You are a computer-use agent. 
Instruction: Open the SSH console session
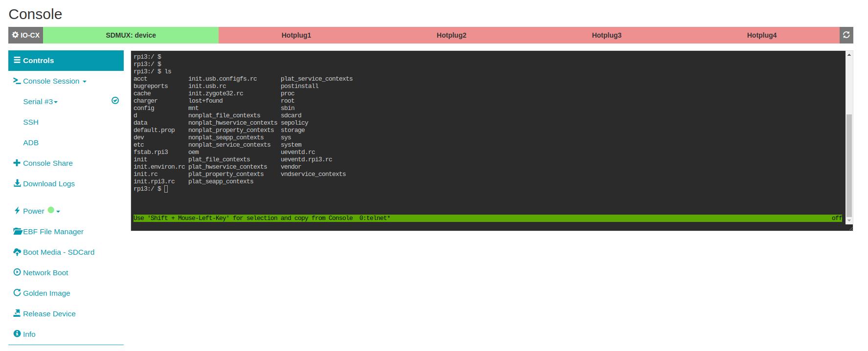point(31,122)
